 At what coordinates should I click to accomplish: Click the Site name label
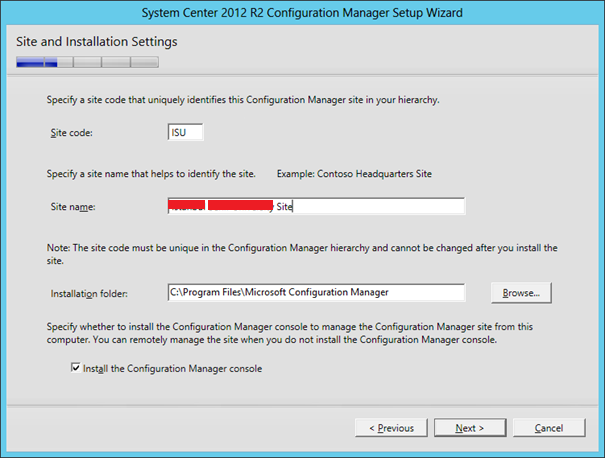click(x=73, y=207)
